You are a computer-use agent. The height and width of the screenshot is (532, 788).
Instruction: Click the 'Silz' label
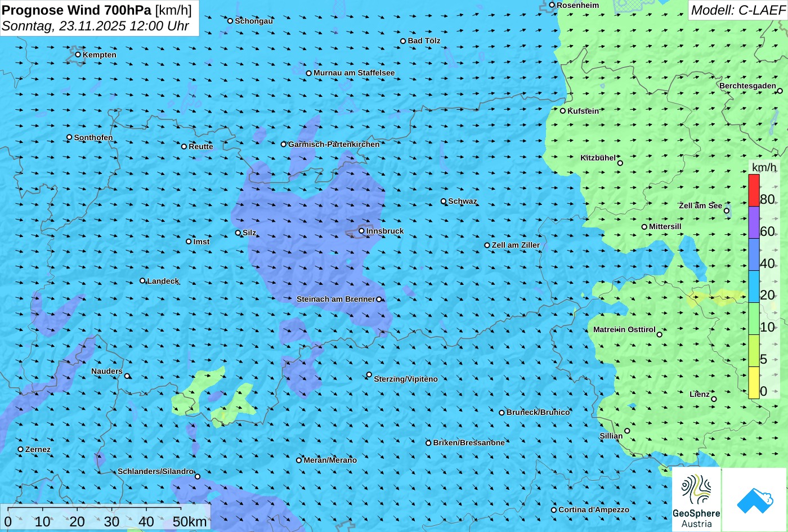(249, 233)
